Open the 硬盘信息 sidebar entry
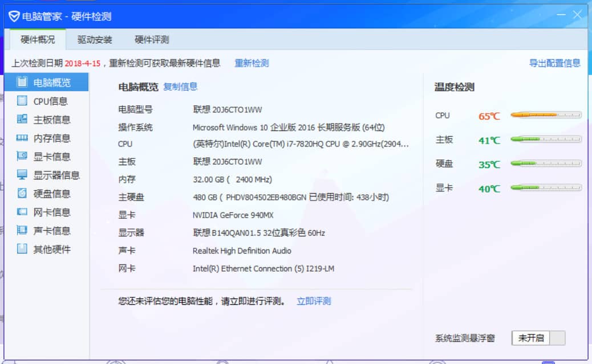592x364 pixels. point(46,194)
